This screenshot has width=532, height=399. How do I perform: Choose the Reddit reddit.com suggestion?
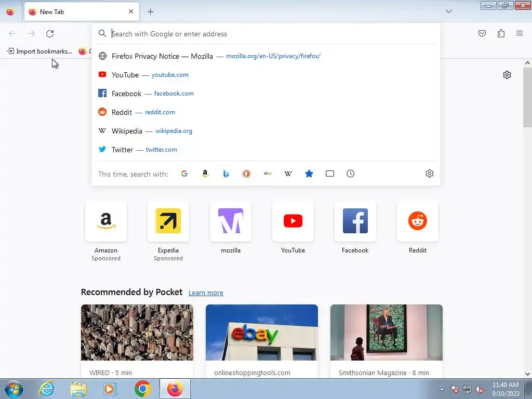point(266,112)
